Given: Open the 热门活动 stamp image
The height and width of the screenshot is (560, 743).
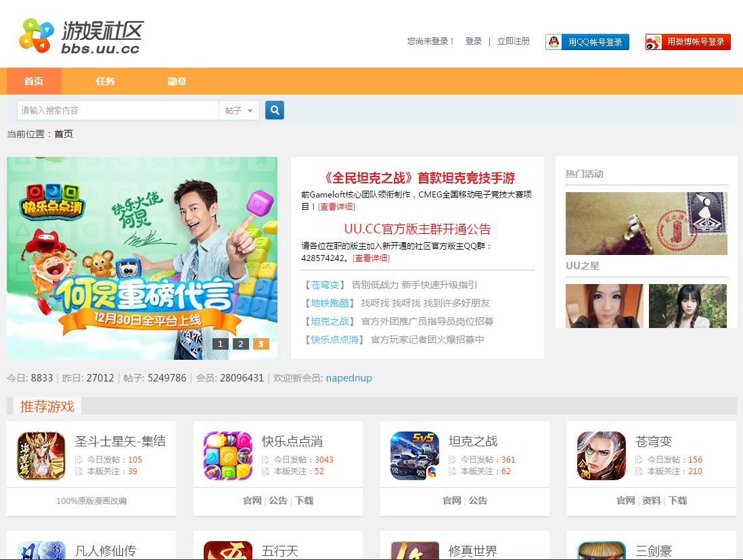Looking at the screenshot, I should tap(646, 223).
